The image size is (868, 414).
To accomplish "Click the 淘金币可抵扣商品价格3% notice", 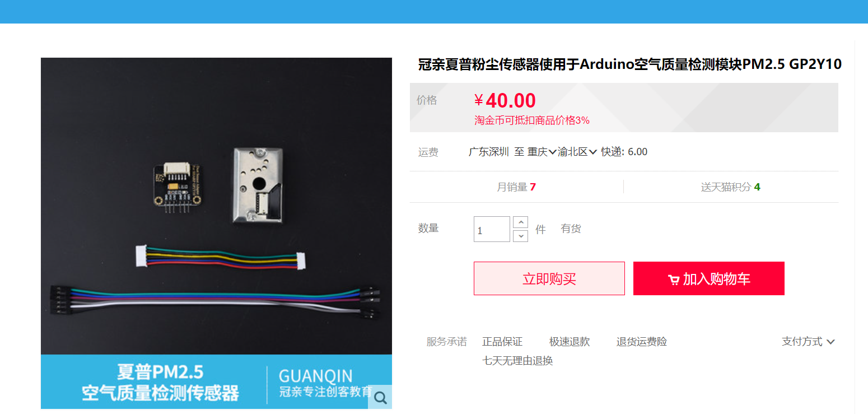I will [x=532, y=120].
